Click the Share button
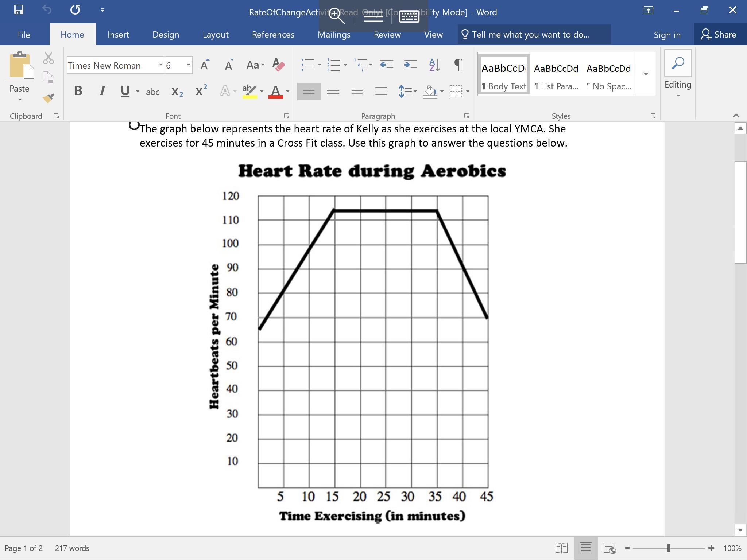The height and width of the screenshot is (560, 747). [x=719, y=35]
